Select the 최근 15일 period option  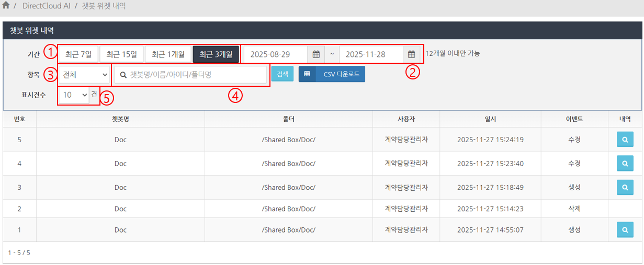[x=121, y=54]
